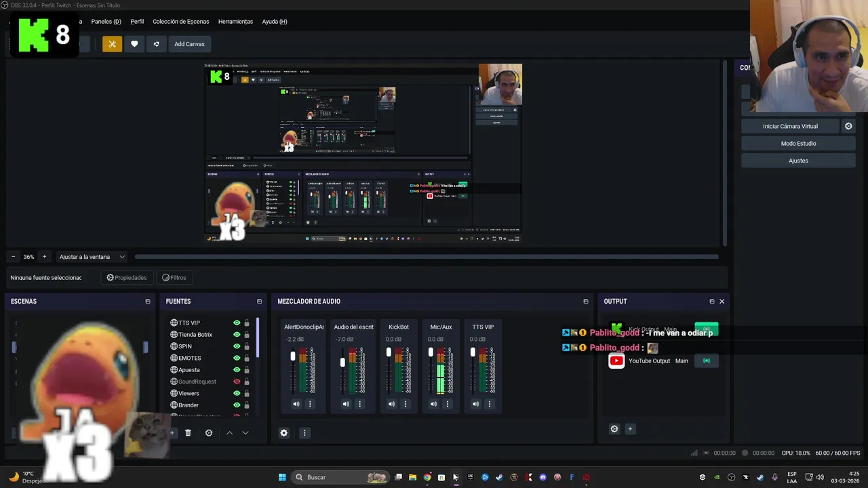This screenshot has height=488, width=868.
Task: Click the orange crossed-tools toolbar icon
Action: click(x=112, y=44)
